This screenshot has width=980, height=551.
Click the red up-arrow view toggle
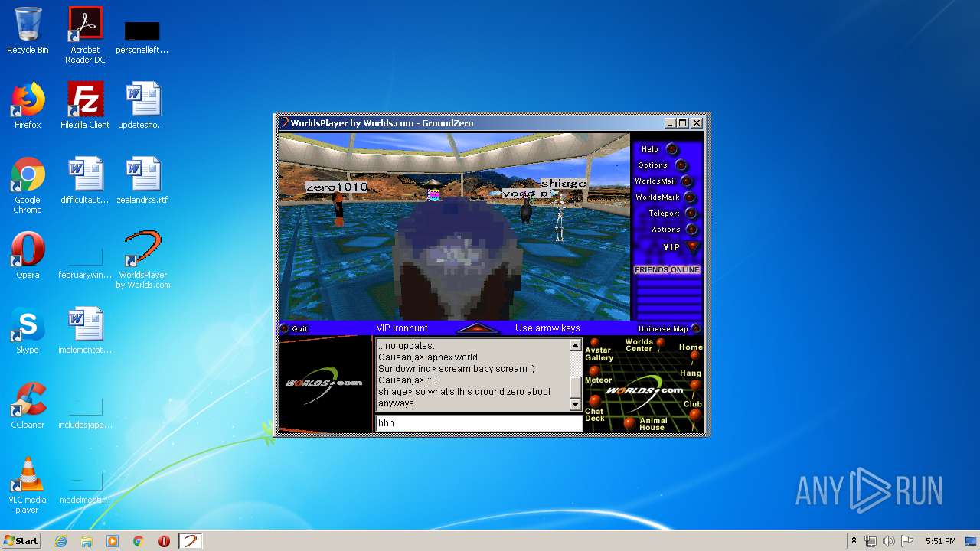point(478,328)
